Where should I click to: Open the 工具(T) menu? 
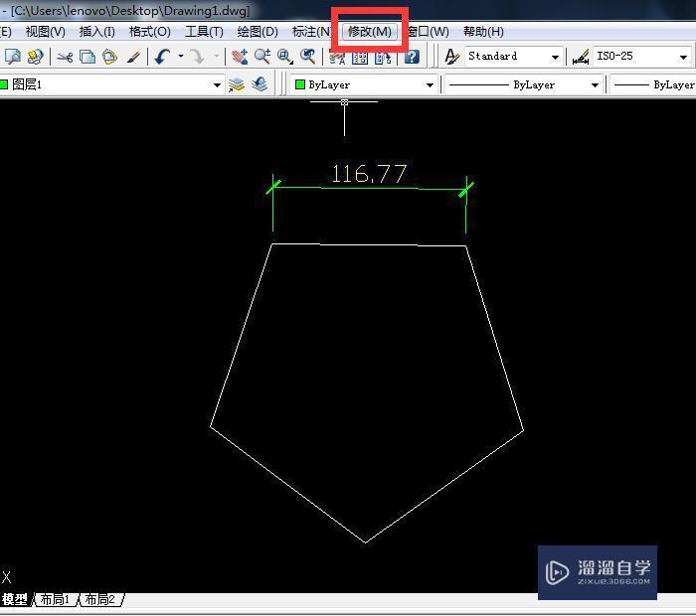tap(204, 32)
